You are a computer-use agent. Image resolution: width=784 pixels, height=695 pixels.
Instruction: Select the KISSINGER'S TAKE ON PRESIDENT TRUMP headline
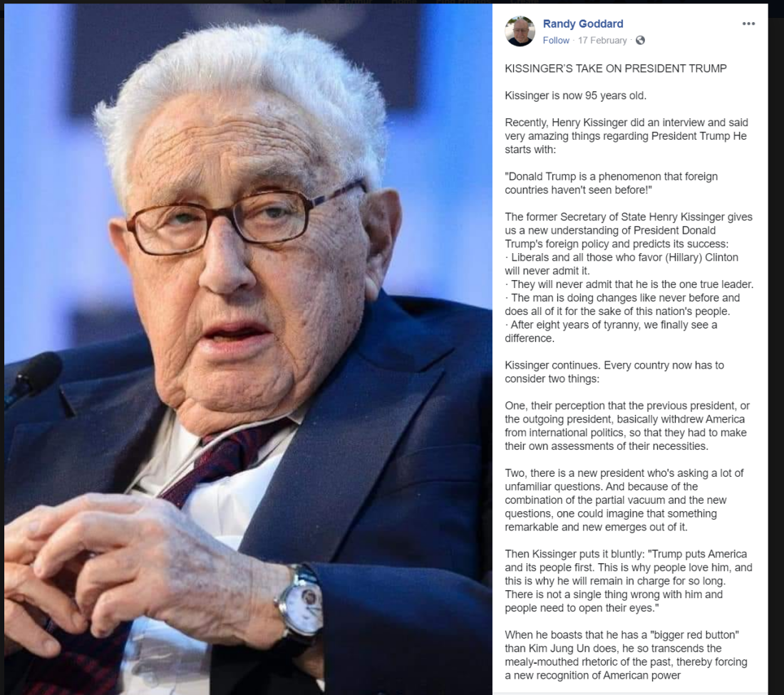616,68
